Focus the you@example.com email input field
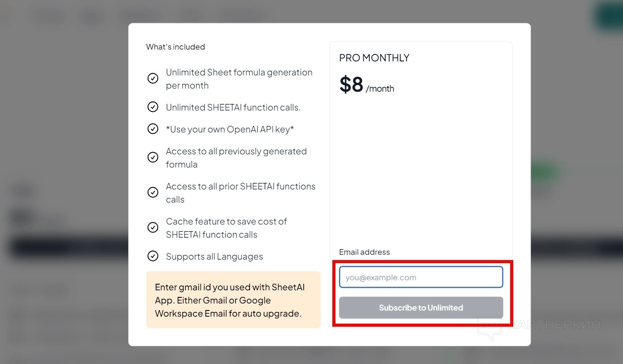The width and height of the screenshot is (623, 364). tap(421, 277)
